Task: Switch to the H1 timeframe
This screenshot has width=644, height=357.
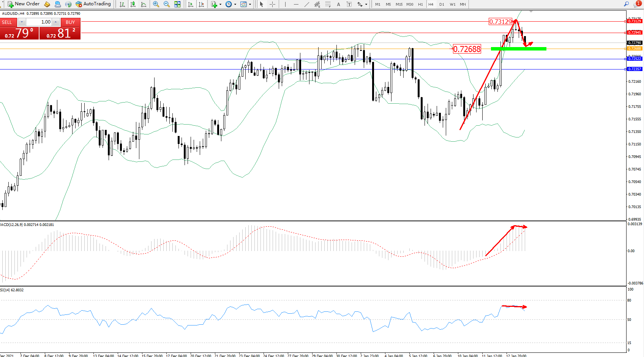Action: (x=420, y=4)
